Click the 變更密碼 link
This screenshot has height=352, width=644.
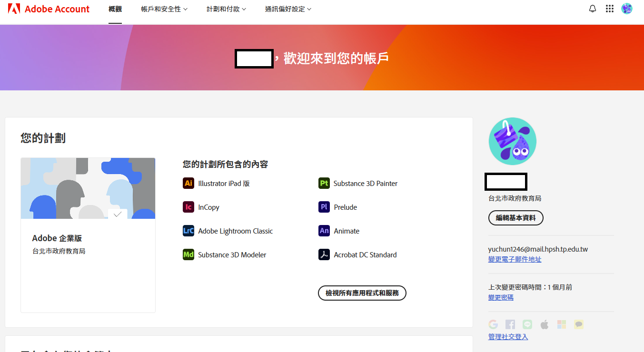[x=501, y=297]
